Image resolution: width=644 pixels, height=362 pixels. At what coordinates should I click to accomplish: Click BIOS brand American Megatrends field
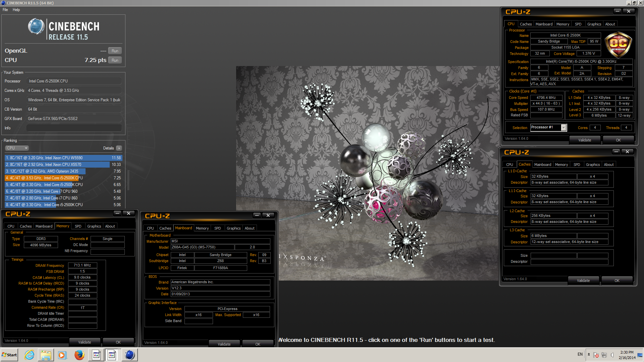click(220, 282)
